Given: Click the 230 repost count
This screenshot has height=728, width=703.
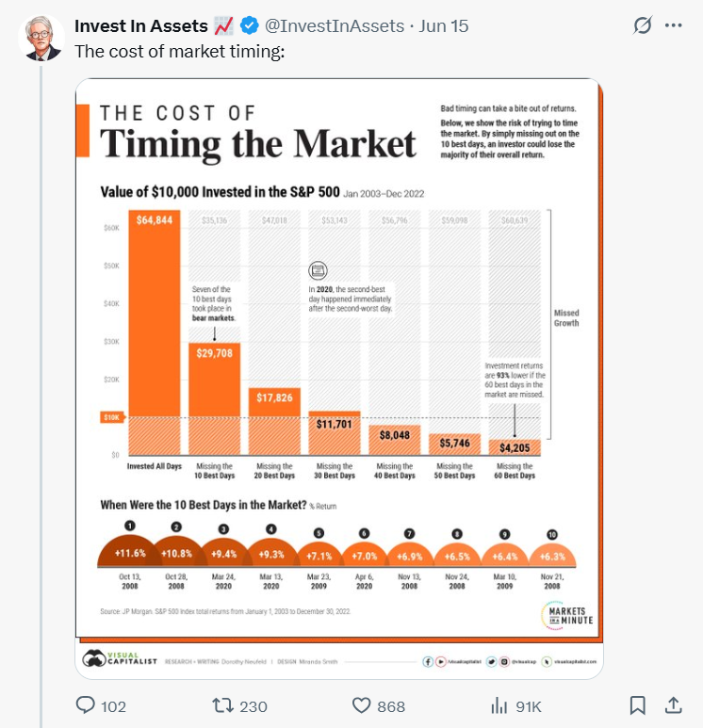Looking at the screenshot, I should 253,706.
